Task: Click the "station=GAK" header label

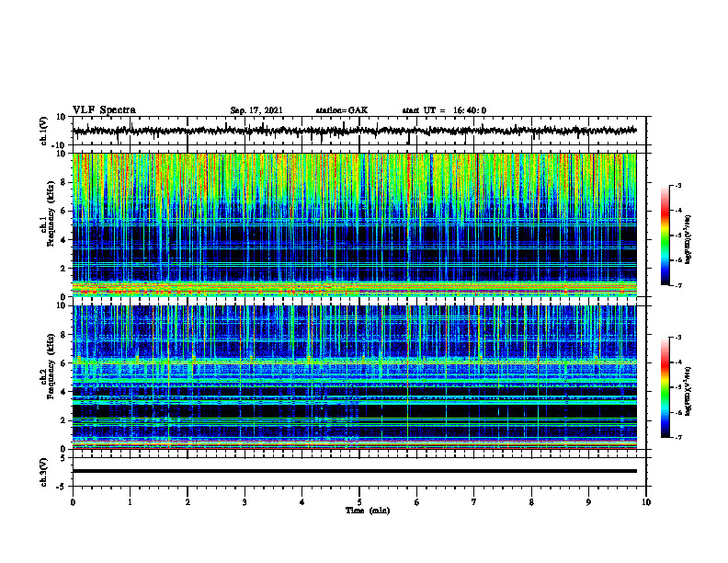Action: 342,110
